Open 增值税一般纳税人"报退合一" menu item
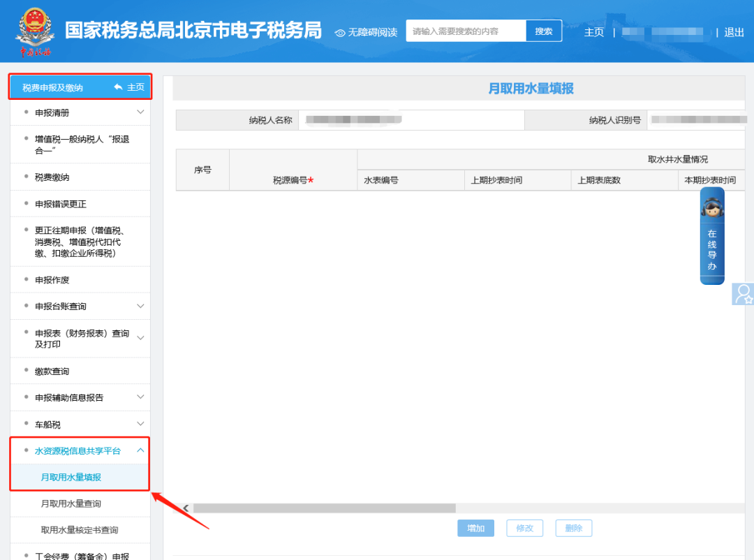Image resolution: width=754 pixels, height=560 pixels. click(x=80, y=145)
